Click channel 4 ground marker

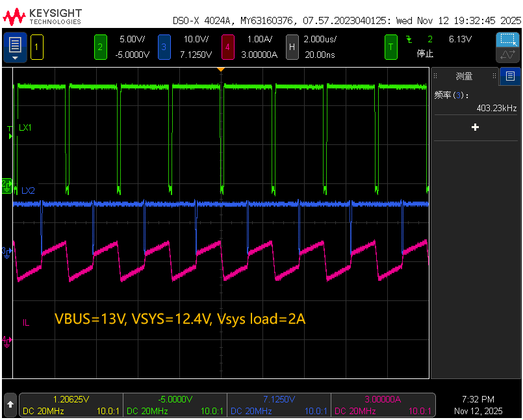(7, 341)
